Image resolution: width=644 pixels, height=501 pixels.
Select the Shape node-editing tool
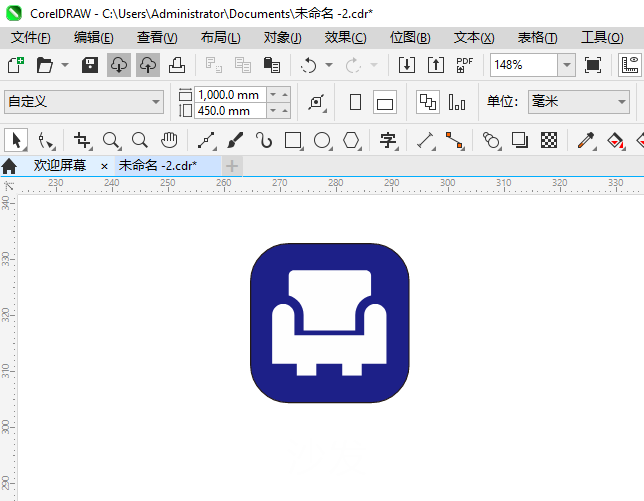pyautogui.click(x=45, y=140)
